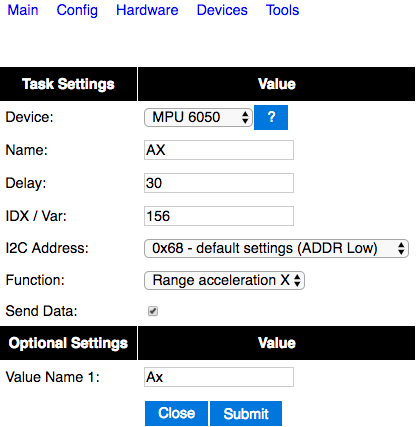Viewport: 417px width, 427px height.
Task: Go to the Main menu link
Action: click(x=23, y=10)
